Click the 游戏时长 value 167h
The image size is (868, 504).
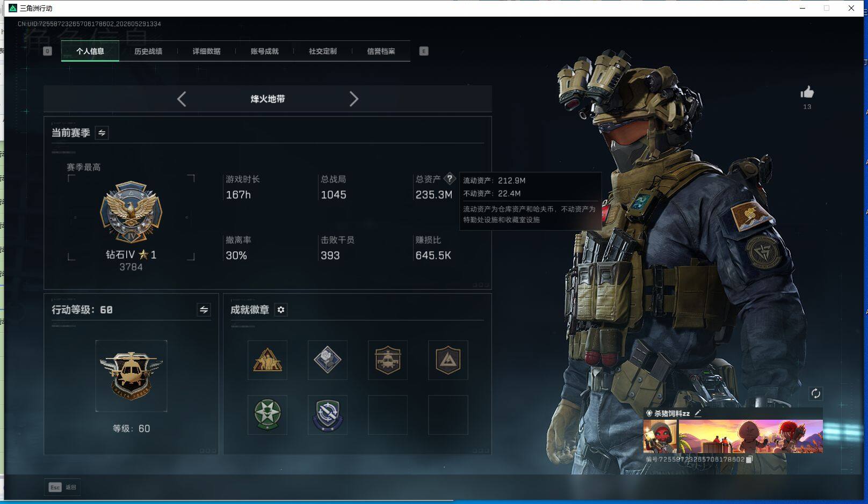pos(238,195)
